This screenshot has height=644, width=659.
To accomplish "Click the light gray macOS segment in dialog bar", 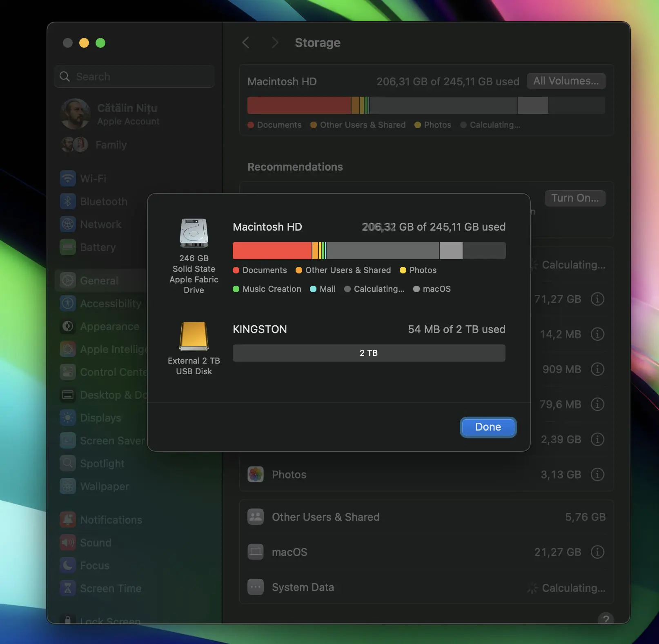I will pyautogui.click(x=451, y=251).
